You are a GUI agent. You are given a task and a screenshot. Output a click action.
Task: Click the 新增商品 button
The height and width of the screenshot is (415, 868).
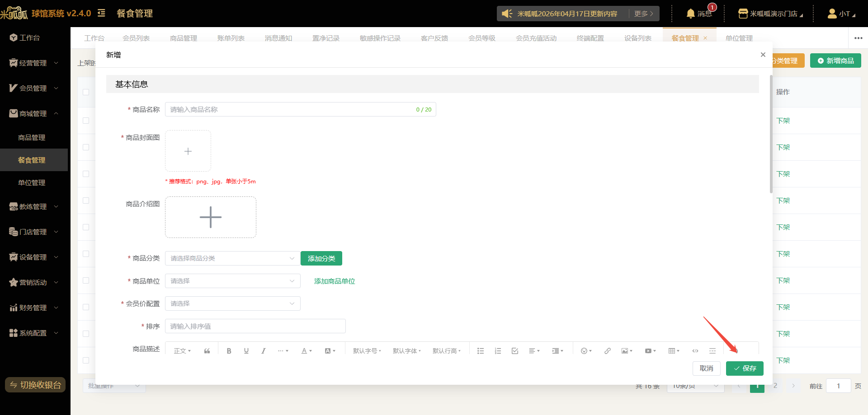tap(835, 61)
